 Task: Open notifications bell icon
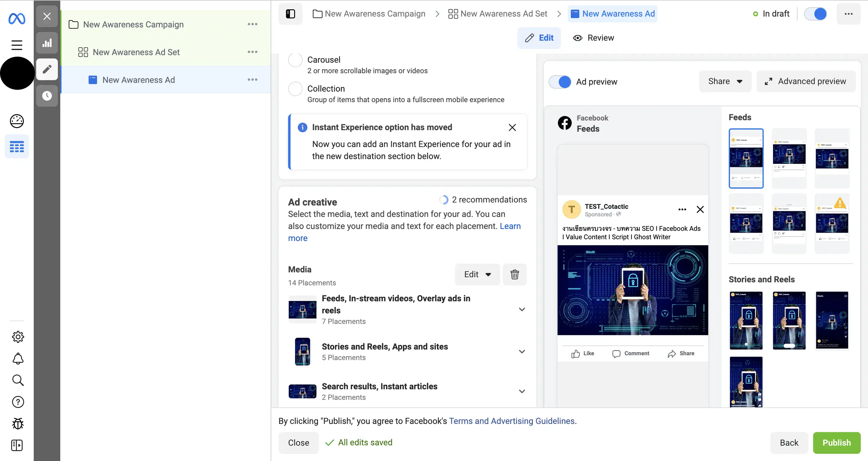click(x=17, y=359)
